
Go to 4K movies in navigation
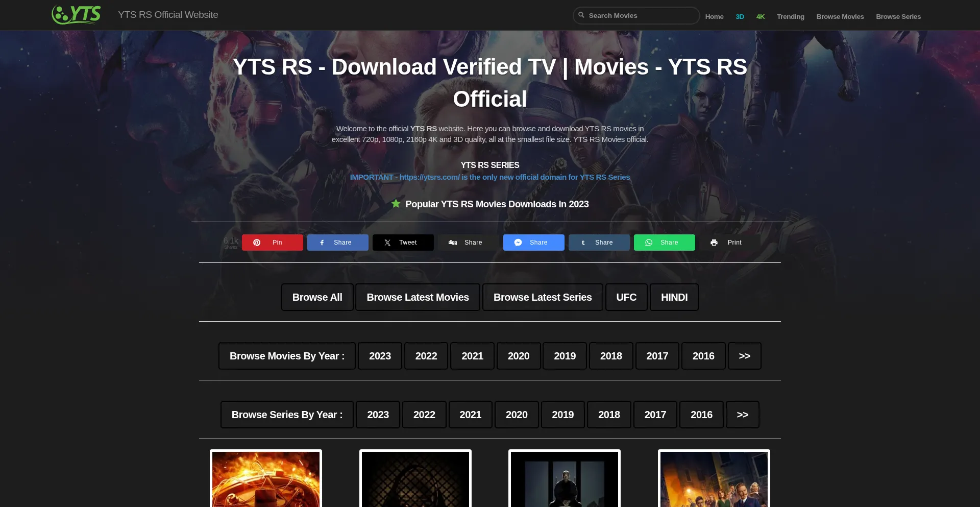[x=760, y=16]
